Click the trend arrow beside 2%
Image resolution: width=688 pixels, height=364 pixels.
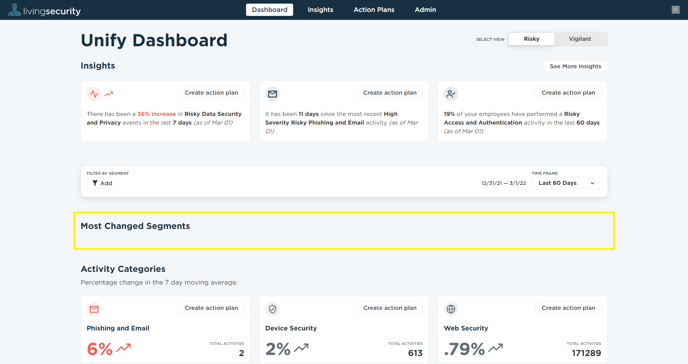tap(301, 348)
